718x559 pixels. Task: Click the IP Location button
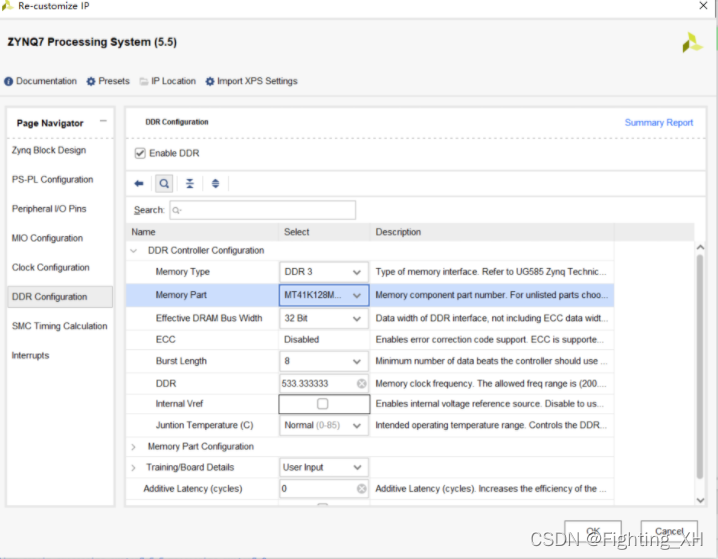[174, 81]
